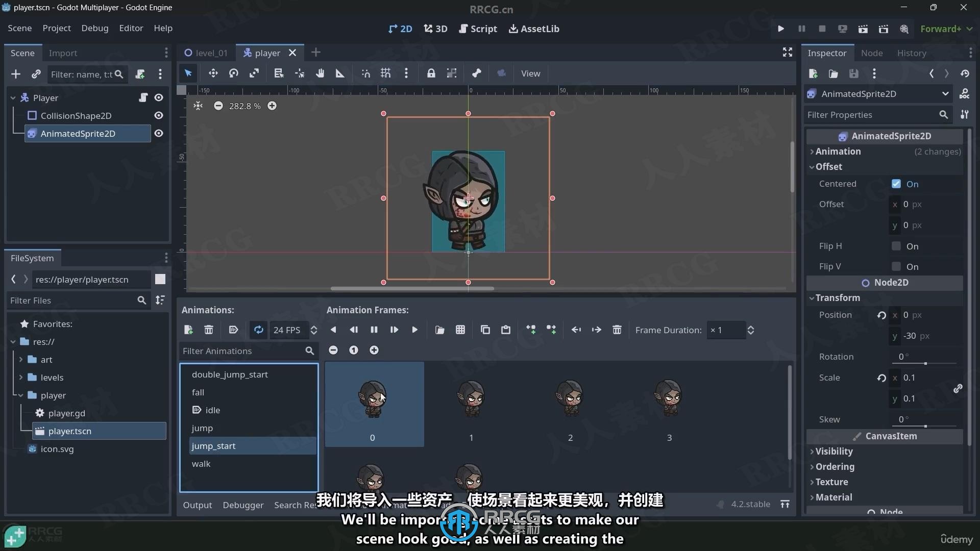Adjust the Rotation slider in Transform
Image resolution: width=980 pixels, height=551 pixels.
click(925, 363)
